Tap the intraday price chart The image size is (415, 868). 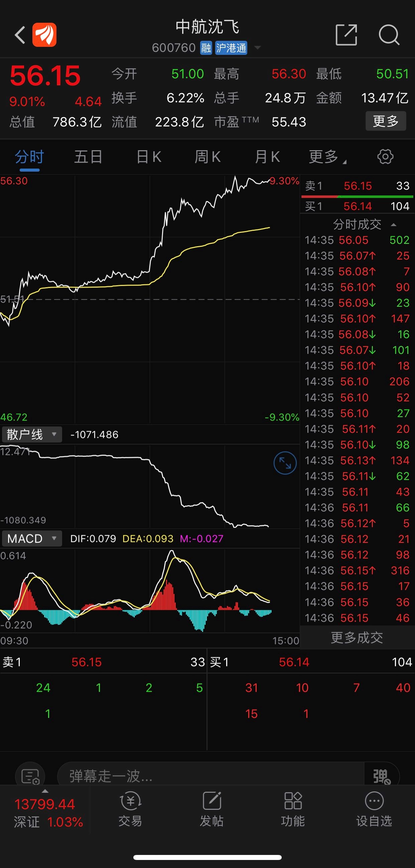coord(150,299)
